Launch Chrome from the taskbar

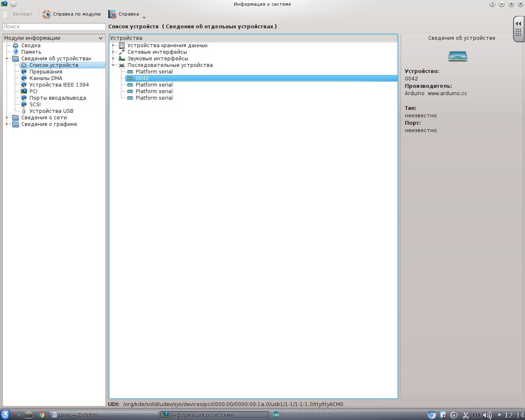click(x=41, y=415)
